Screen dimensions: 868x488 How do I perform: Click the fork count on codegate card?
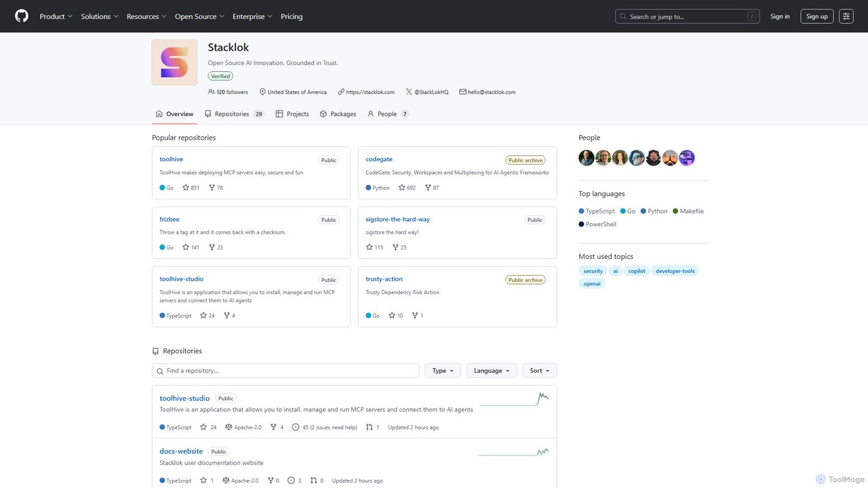click(x=435, y=188)
